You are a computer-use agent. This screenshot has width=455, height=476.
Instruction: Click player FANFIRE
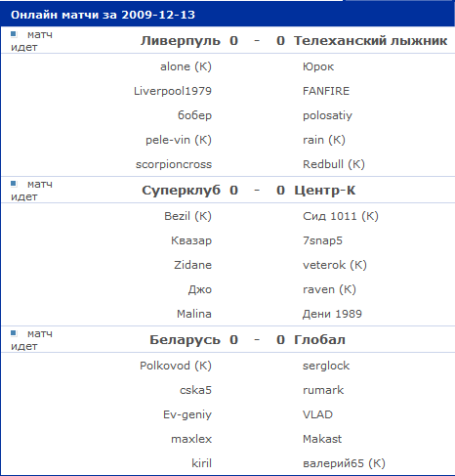click(x=326, y=91)
